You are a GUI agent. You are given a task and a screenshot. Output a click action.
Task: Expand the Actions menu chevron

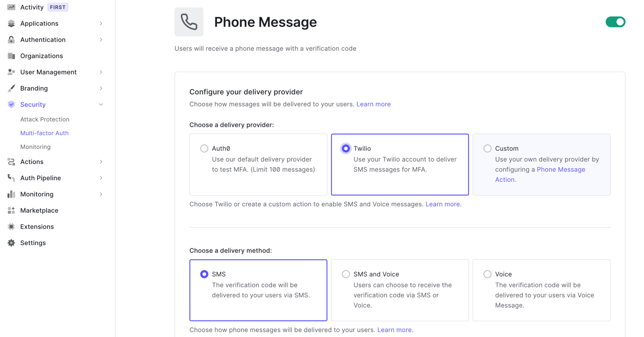pyautogui.click(x=101, y=162)
